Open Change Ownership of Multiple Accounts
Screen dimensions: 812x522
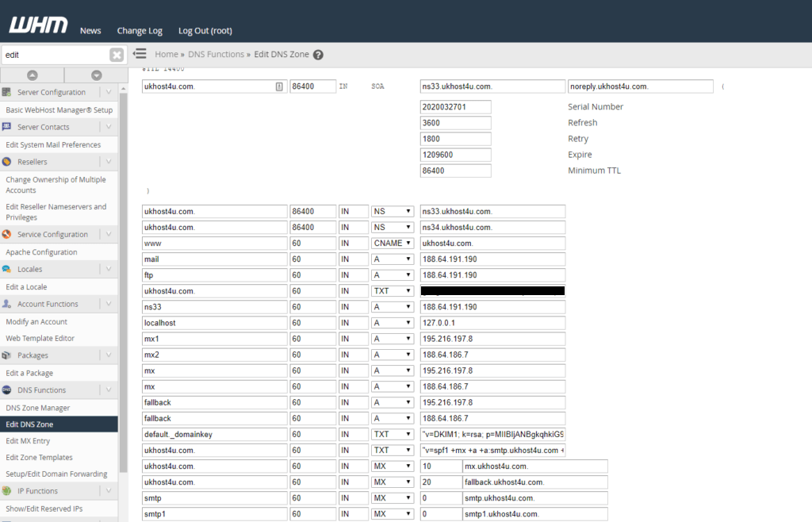pos(56,185)
